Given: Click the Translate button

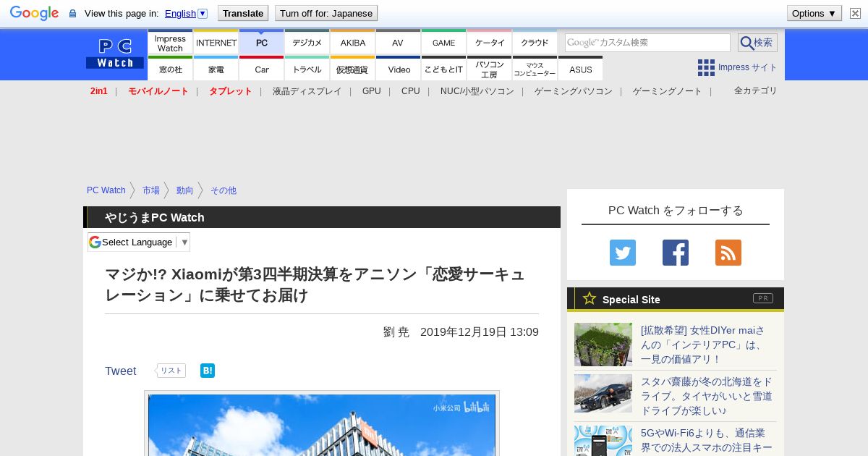Looking at the screenshot, I should pyautogui.click(x=243, y=13).
